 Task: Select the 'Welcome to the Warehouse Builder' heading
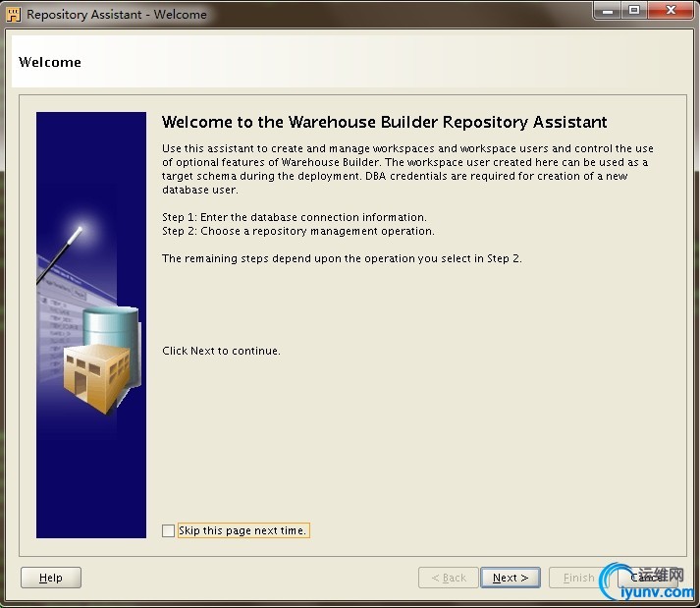(x=385, y=122)
